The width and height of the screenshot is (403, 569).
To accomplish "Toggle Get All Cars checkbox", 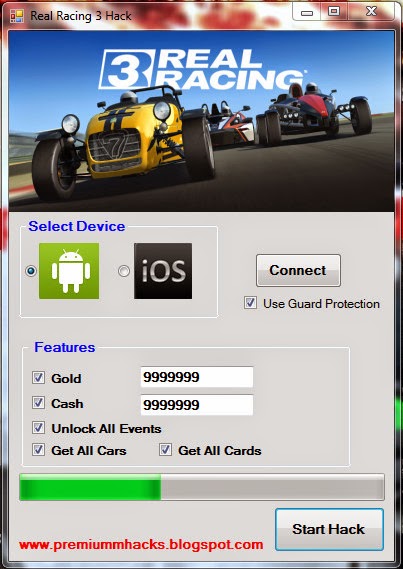I will coord(38,450).
